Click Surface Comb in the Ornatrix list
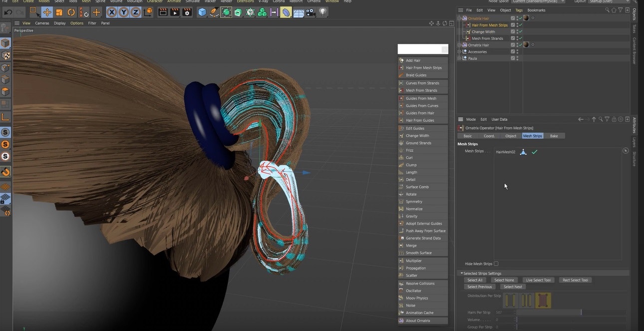Screen dimensions: 644x331 (x=423, y=187)
